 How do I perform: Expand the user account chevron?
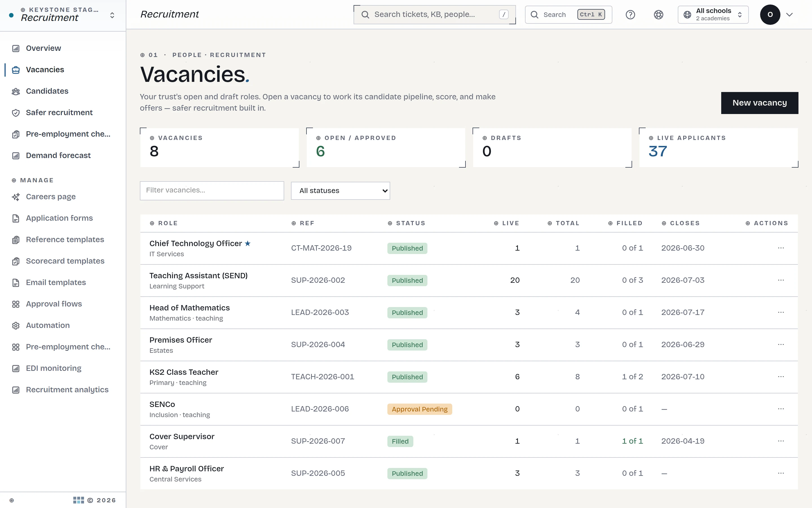(789, 15)
